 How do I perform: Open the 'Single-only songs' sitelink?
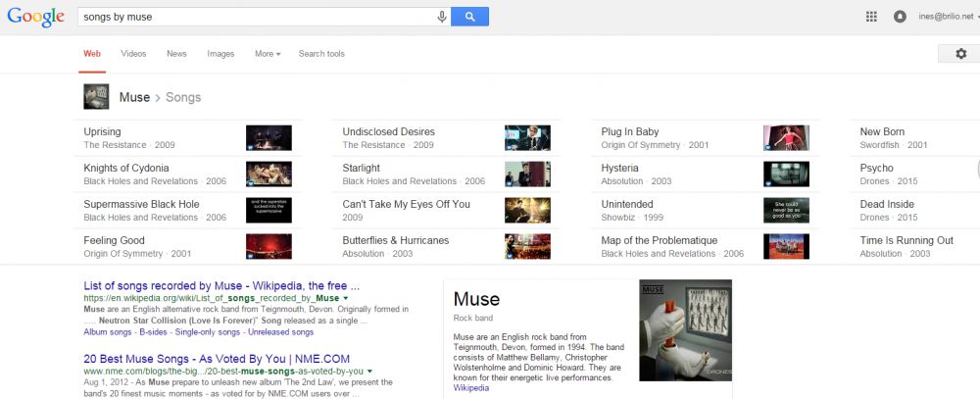pyautogui.click(x=208, y=332)
